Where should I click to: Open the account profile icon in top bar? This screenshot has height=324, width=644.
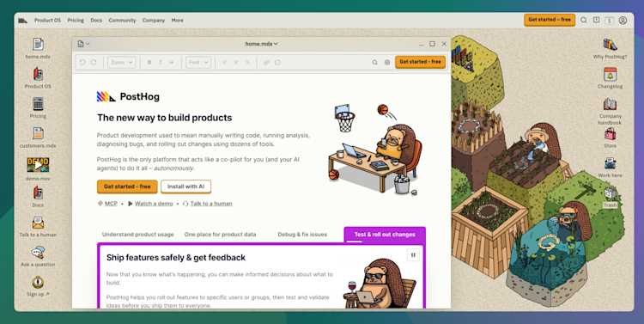623,20
